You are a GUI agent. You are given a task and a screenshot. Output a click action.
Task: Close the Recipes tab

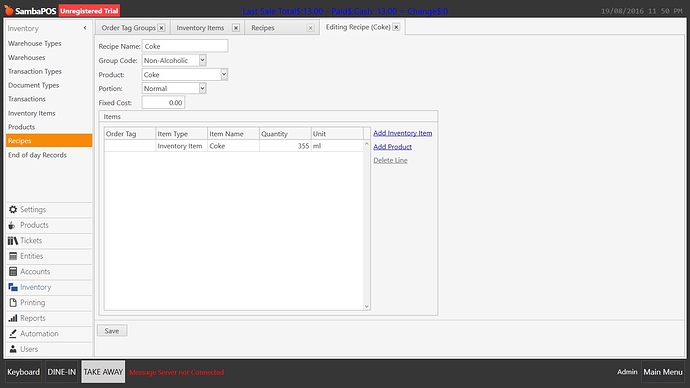click(x=310, y=28)
